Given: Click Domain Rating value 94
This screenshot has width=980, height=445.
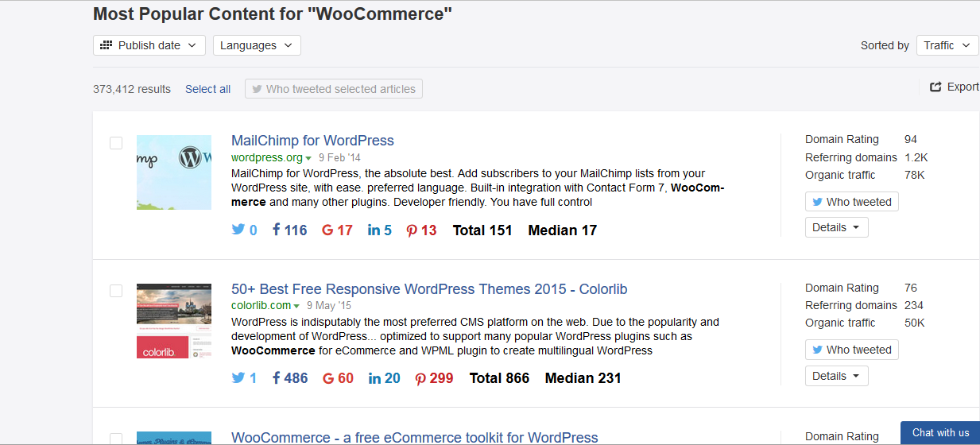Looking at the screenshot, I should [911, 139].
